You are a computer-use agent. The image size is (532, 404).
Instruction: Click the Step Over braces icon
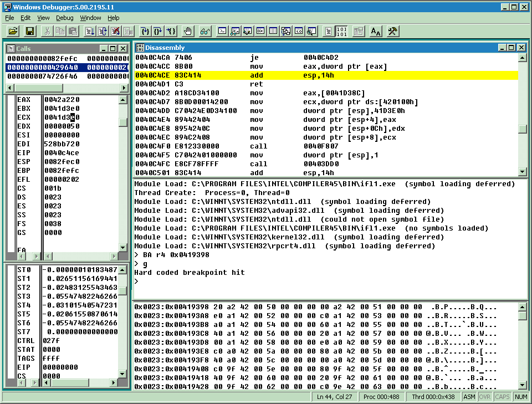(x=158, y=32)
